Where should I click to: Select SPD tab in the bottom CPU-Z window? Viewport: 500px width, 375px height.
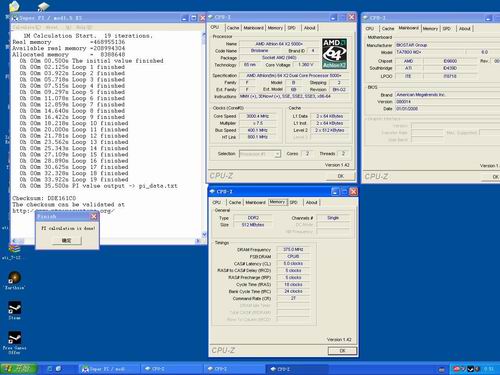pyautogui.click(x=293, y=202)
